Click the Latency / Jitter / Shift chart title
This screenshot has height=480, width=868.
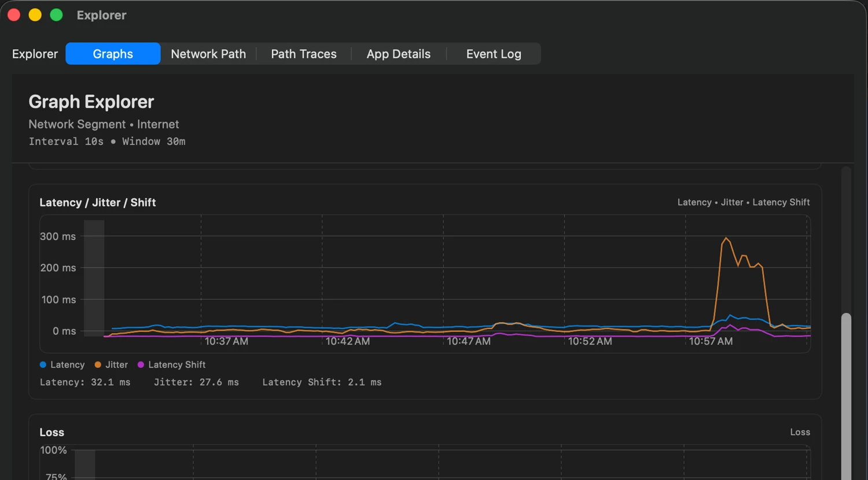(98, 202)
